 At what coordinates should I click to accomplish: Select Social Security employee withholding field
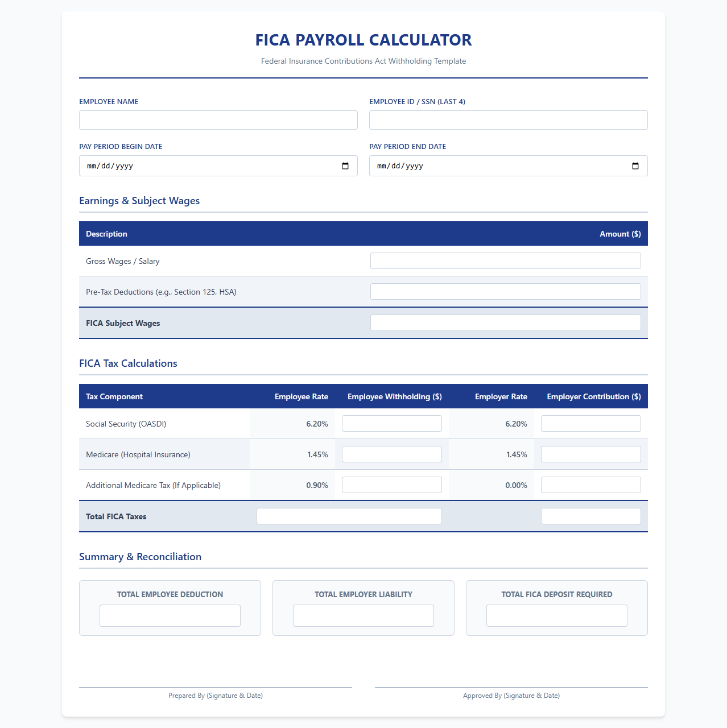392,424
